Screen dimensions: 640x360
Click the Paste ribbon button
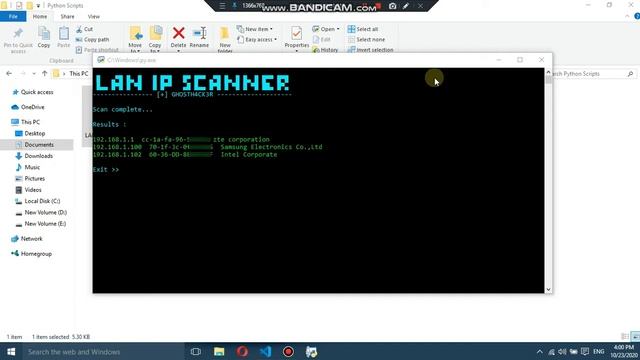pos(64,37)
